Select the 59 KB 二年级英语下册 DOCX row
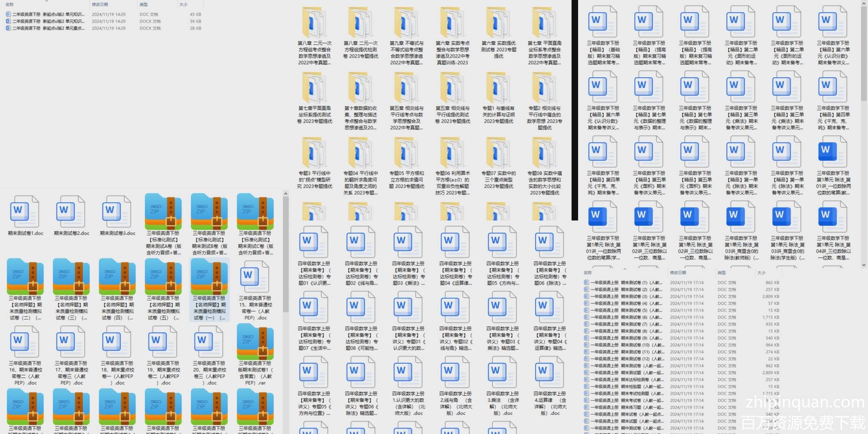 48,21
